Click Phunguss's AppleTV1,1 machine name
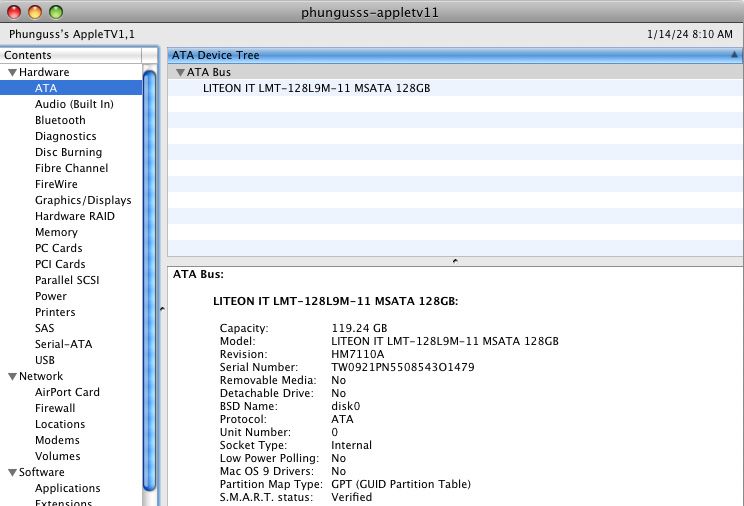Viewport: 744px width, 506px height. 72,34
